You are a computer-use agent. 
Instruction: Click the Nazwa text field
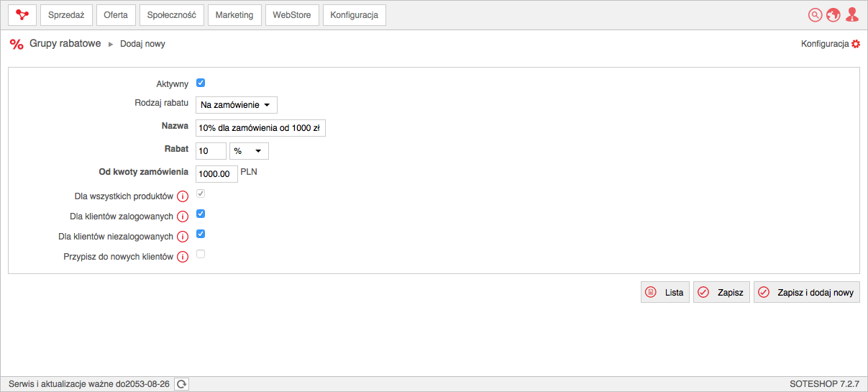[x=260, y=128]
